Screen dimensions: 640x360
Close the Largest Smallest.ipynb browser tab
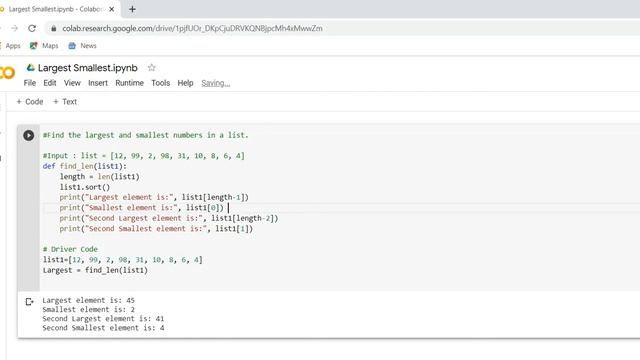(x=112, y=9)
